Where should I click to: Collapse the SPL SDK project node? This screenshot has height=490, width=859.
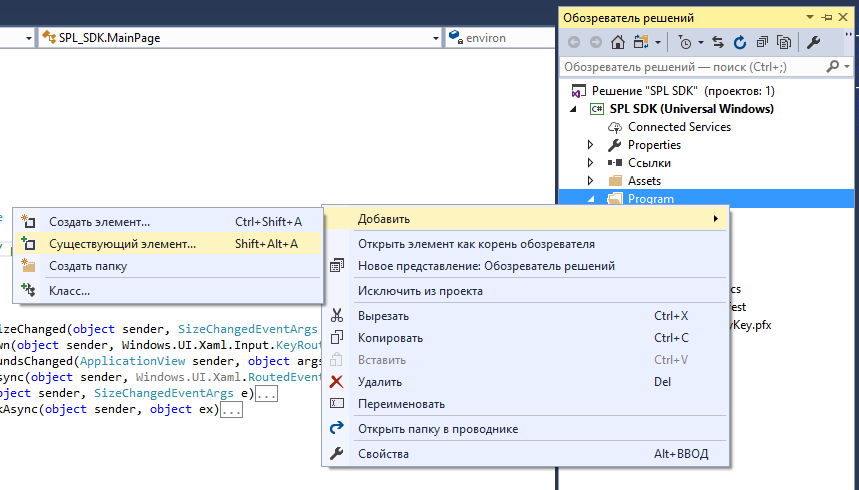[574, 109]
